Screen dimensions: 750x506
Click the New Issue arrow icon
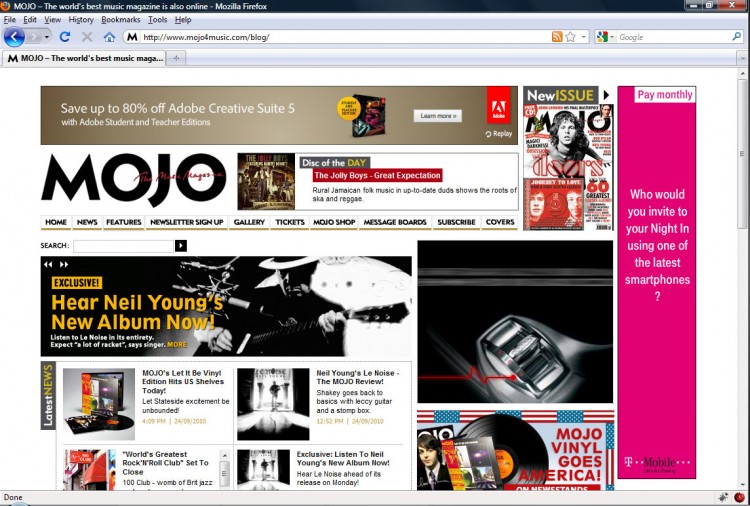pyautogui.click(x=606, y=95)
